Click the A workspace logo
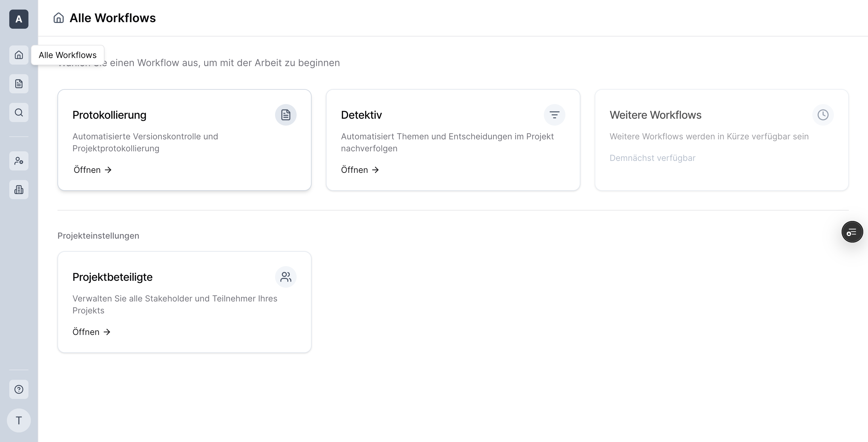 point(19,19)
